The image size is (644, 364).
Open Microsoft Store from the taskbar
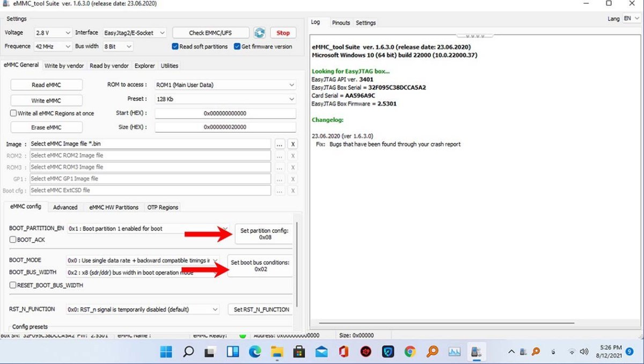(x=299, y=352)
